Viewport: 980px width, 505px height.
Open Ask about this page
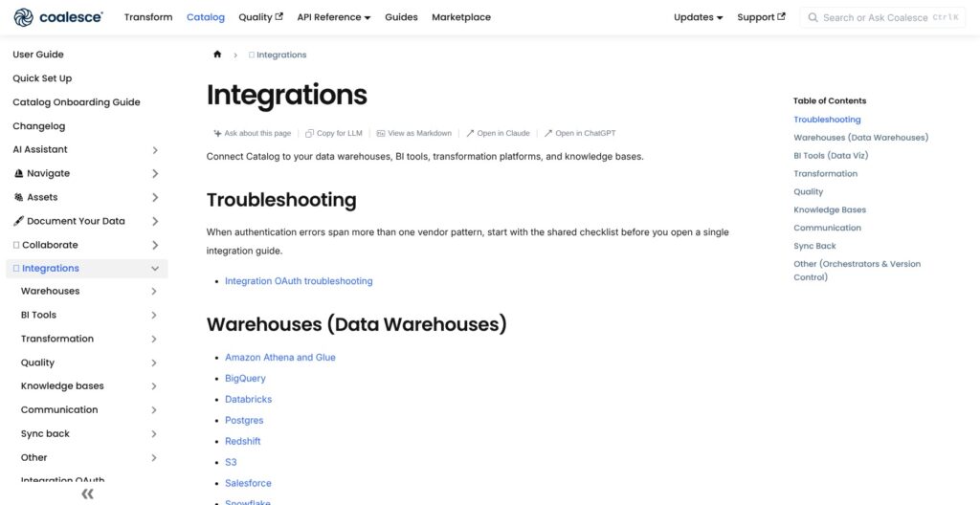point(253,133)
